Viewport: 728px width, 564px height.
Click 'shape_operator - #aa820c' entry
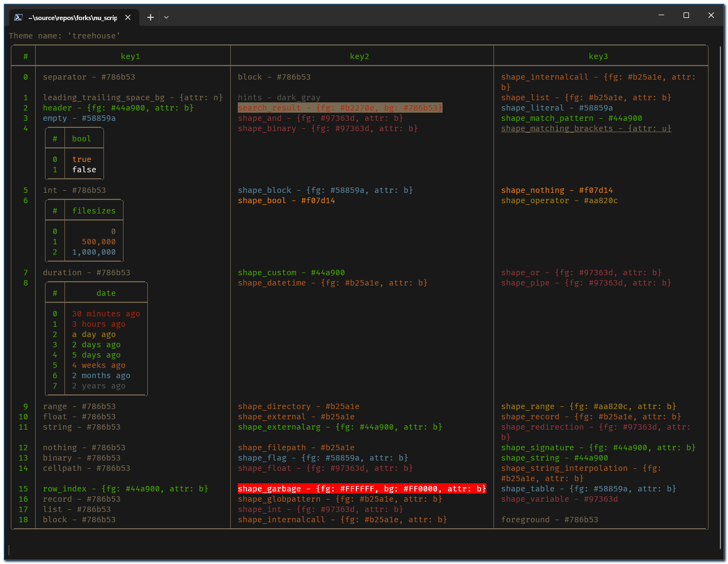[560, 200]
